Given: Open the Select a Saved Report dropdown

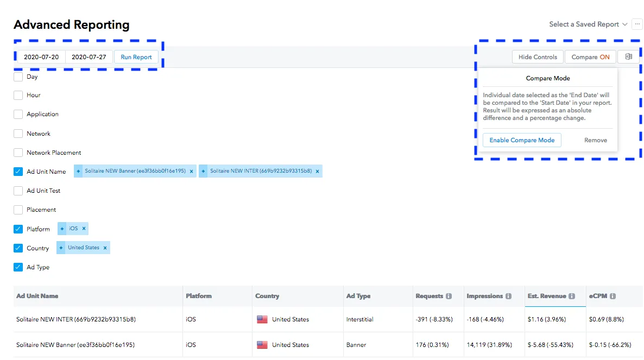Looking at the screenshot, I should pyautogui.click(x=588, y=24).
